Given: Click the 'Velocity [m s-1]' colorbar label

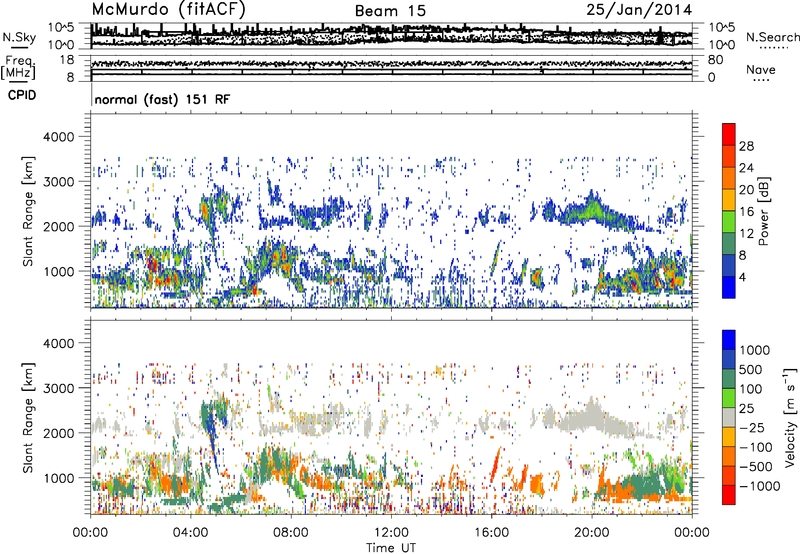Looking at the screenshot, I should (790, 417).
